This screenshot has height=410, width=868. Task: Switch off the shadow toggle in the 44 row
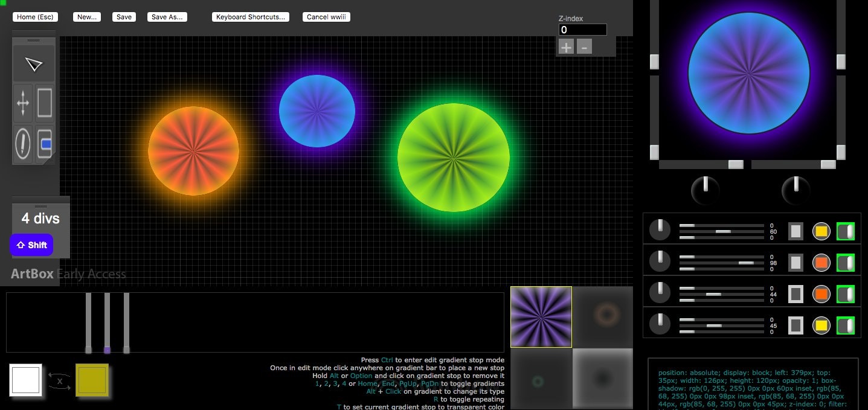pos(845,293)
